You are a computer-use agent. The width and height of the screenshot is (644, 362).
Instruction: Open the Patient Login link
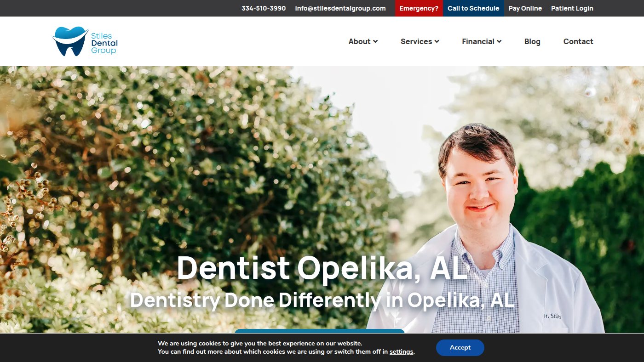point(572,8)
